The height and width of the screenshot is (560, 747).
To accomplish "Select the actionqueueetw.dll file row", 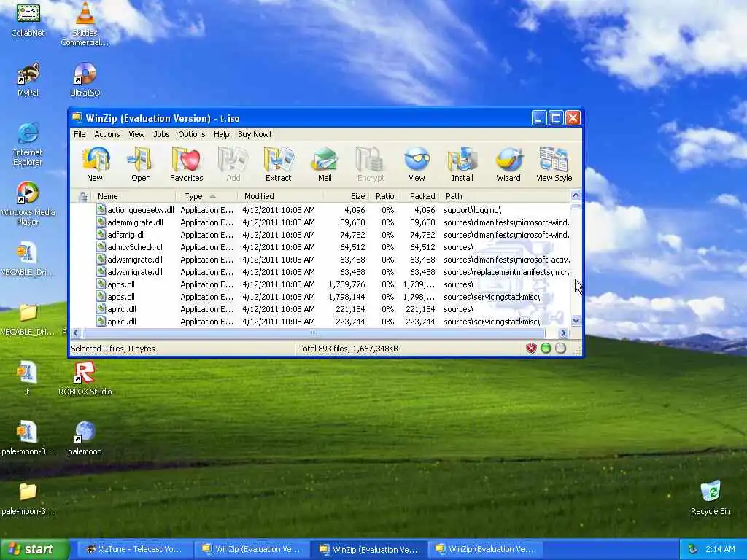I will coord(320,210).
